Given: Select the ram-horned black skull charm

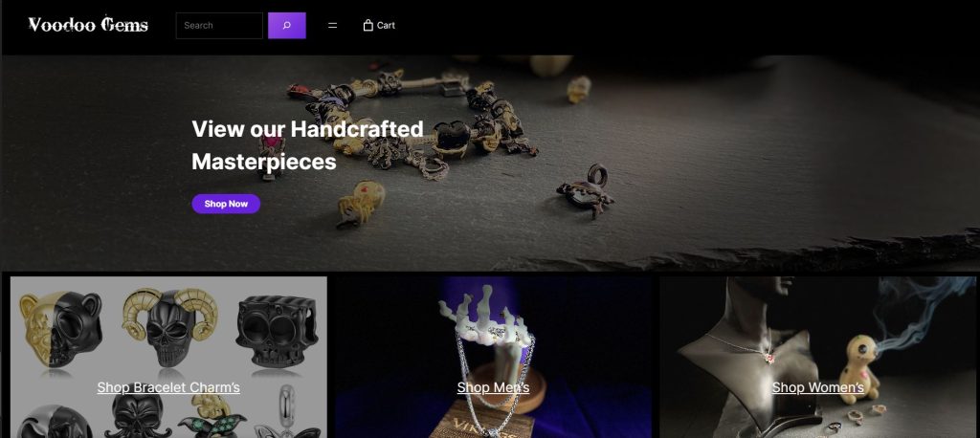Looking at the screenshot, I should [x=169, y=326].
